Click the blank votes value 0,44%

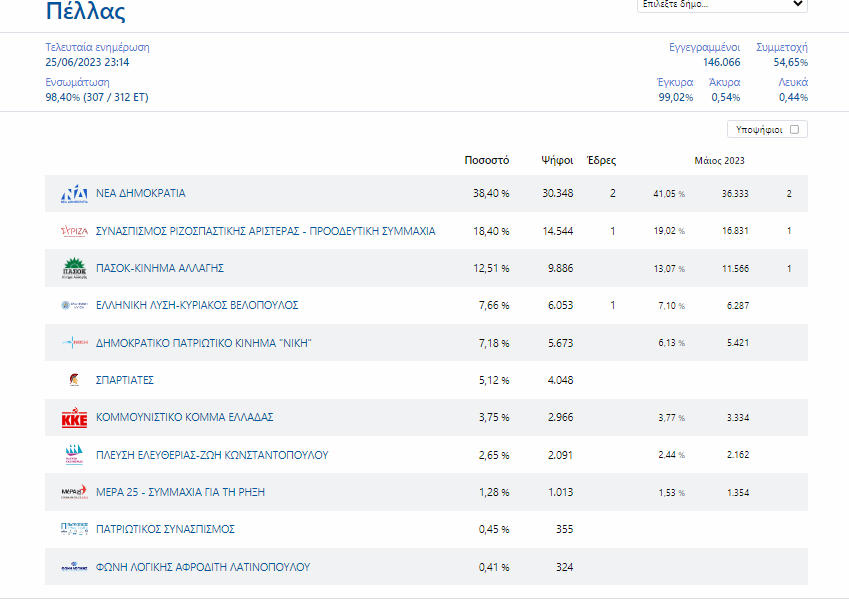[x=793, y=97]
